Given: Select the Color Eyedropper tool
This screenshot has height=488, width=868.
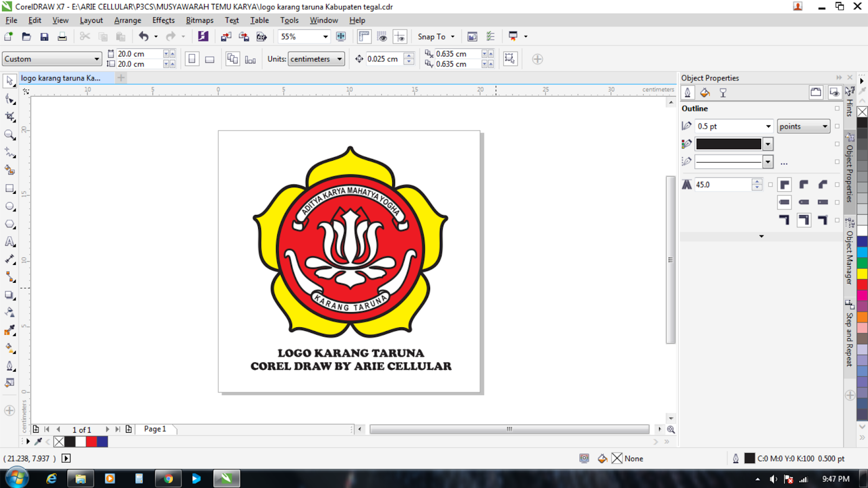Looking at the screenshot, I should tap(10, 331).
